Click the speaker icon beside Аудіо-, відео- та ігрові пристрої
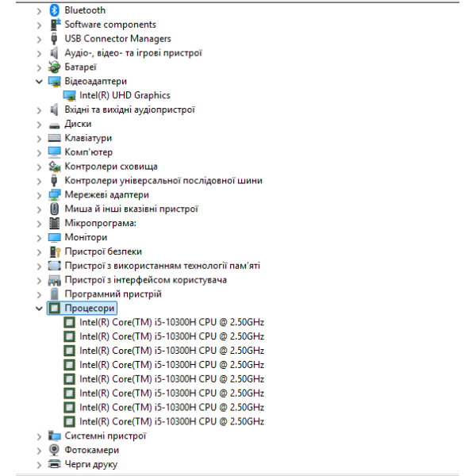The image size is (476, 476). point(54,53)
